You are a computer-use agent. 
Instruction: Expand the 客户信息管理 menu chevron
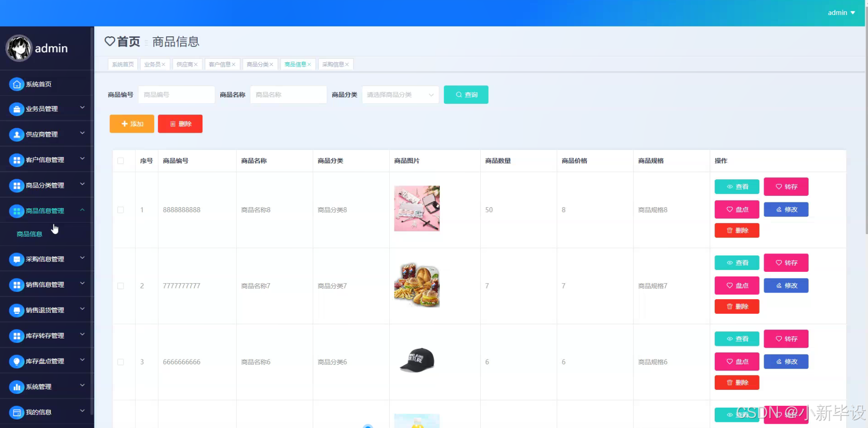[82, 159]
